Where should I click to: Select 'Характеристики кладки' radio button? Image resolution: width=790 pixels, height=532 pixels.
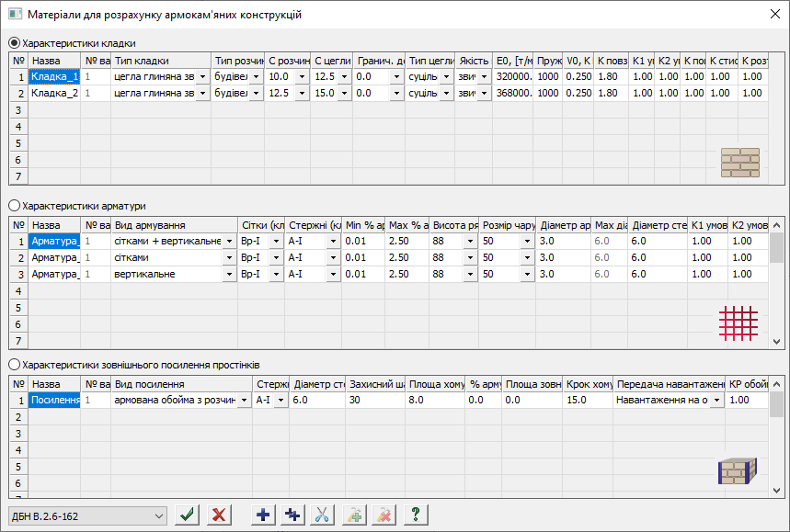point(14,43)
